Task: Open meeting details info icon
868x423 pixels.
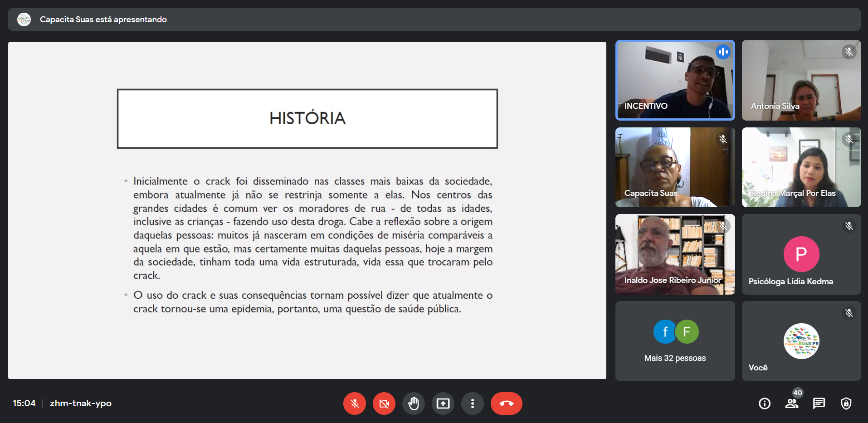Action: point(765,403)
